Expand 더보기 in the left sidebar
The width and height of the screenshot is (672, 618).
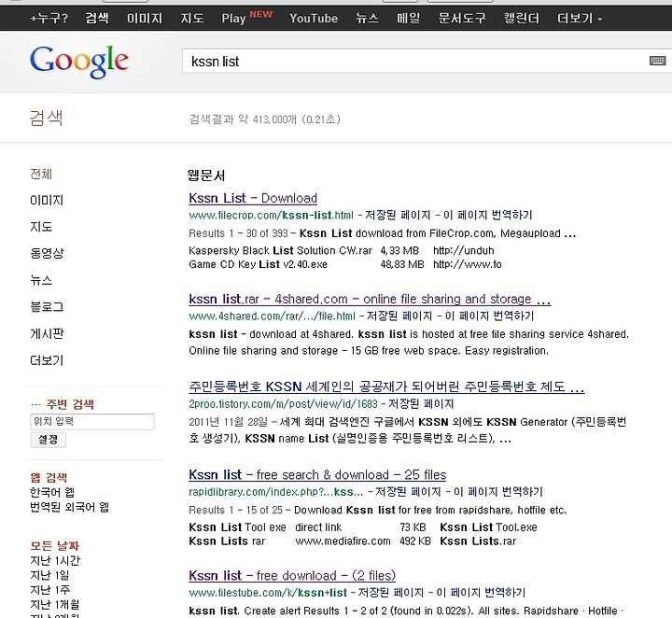coord(47,360)
